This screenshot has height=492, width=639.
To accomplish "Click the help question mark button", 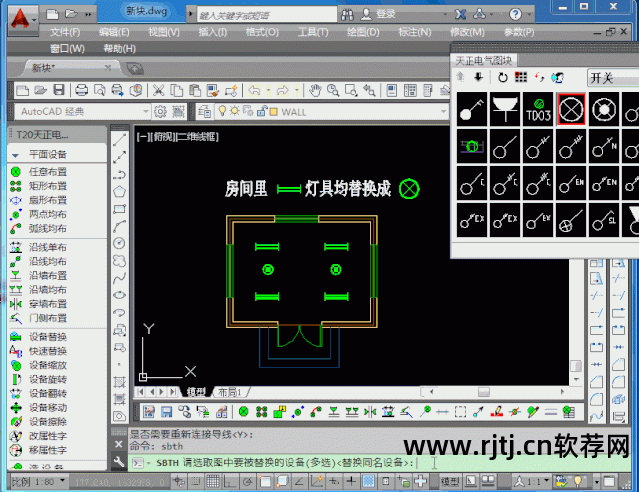I will (x=515, y=15).
